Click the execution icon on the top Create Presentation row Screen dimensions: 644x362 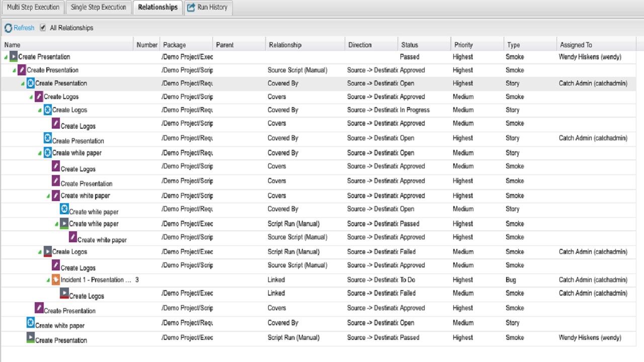[x=14, y=57]
